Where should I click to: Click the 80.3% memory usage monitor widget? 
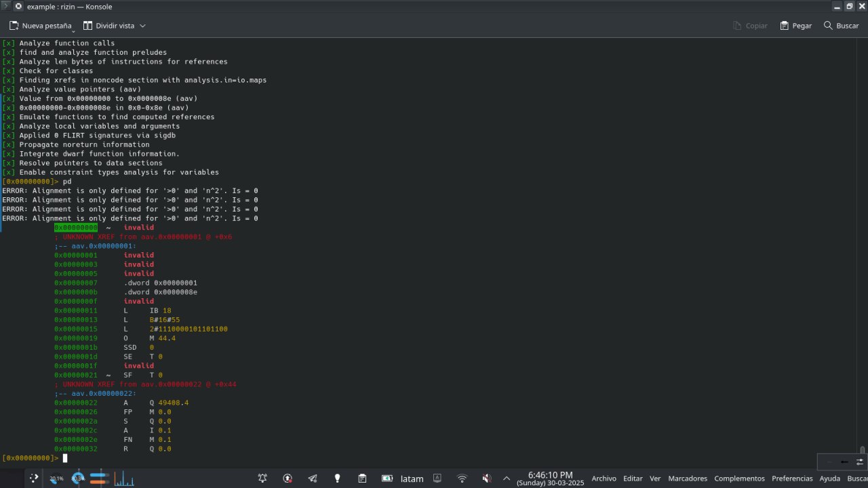coord(79,478)
